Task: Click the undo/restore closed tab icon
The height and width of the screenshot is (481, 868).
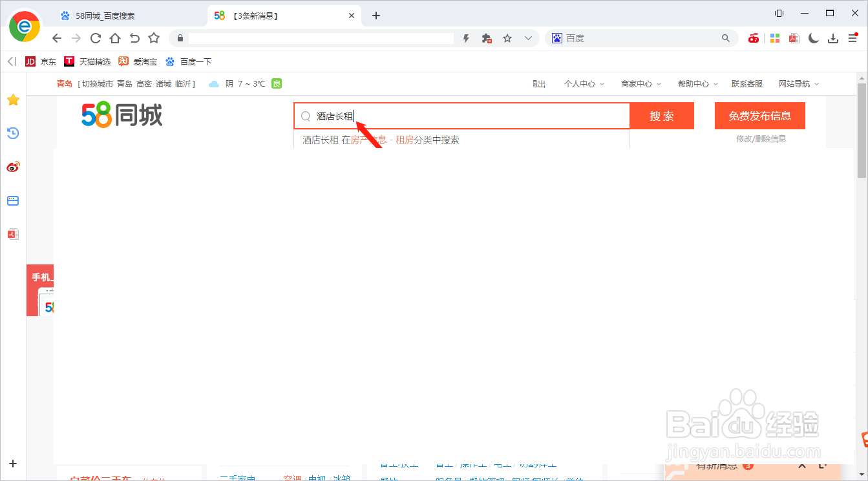Action: tap(134, 38)
